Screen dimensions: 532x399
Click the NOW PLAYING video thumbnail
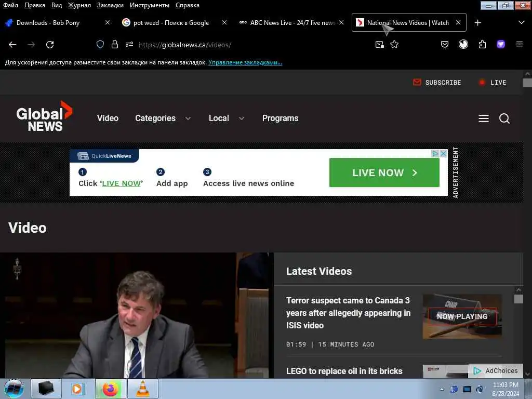[462, 316]
